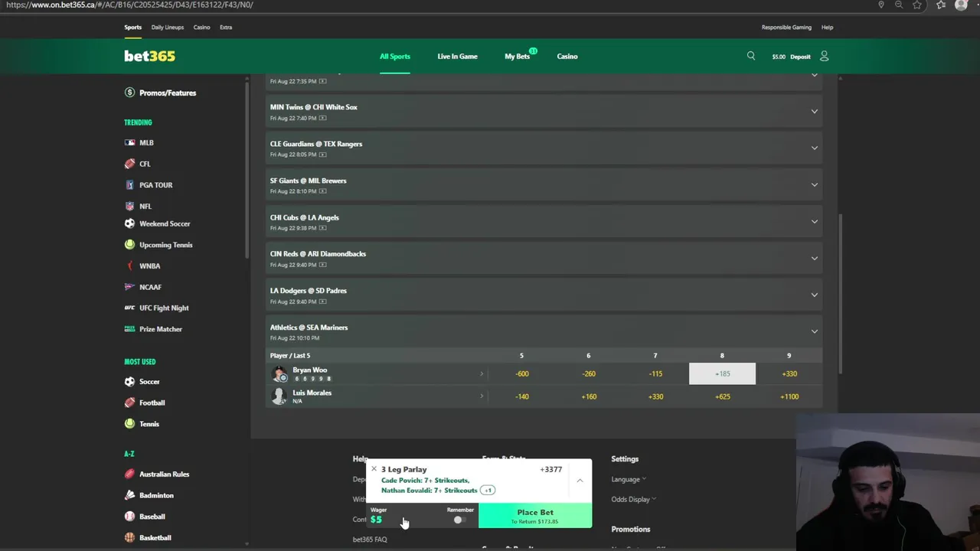Select Luis Morales 5 strikeouts -140 odds
This screenshot has width=980, height=551.
coord(521,396)
